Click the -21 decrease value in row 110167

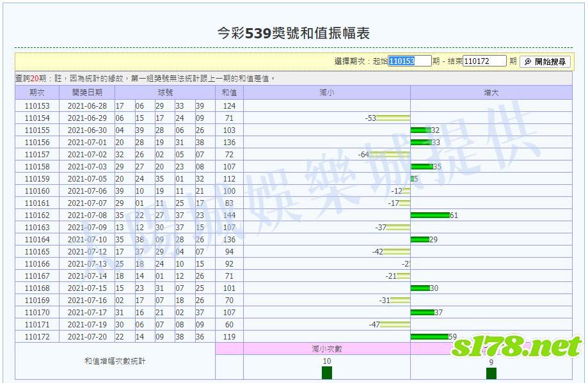coord(391,276)
